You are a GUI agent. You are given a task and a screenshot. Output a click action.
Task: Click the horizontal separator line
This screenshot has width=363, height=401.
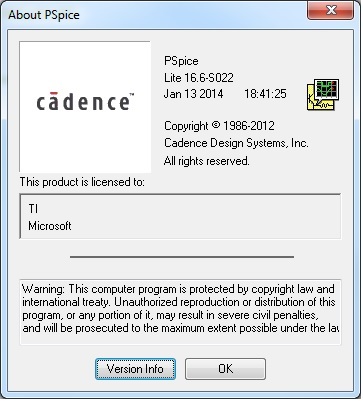tap(182, 257)
